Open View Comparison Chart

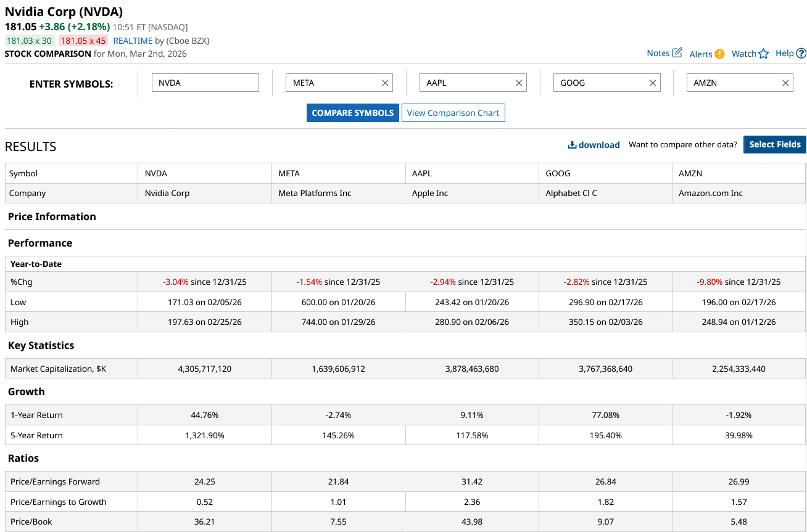click(x=453, y=113)
